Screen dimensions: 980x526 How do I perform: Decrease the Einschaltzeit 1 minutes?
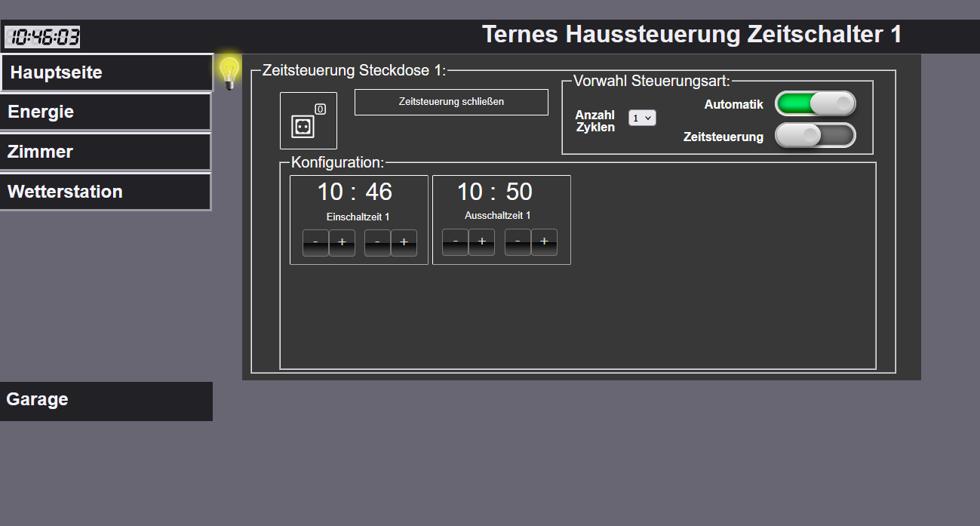click(x=377, y=243)
